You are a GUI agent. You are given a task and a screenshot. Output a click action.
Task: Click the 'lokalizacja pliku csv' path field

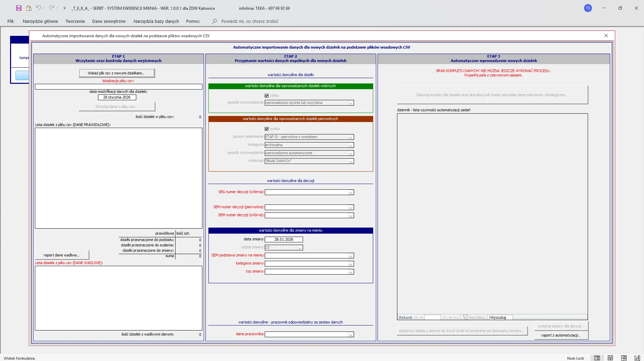tap(118, 87)
